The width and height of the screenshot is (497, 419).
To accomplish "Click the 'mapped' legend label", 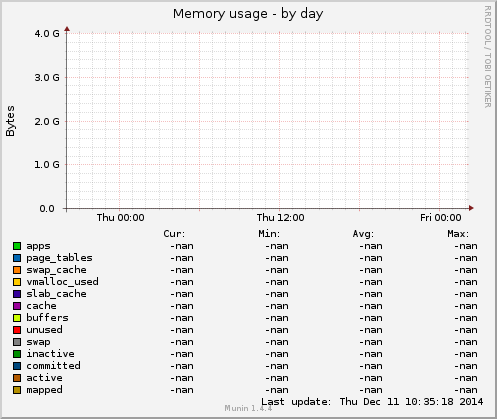I will click(44, 390).
